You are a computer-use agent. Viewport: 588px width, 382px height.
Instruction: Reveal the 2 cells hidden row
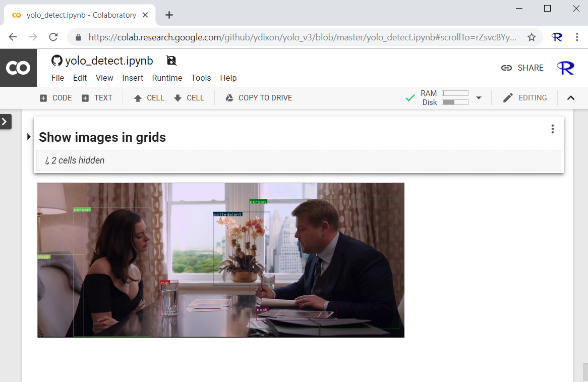(299, 160)
